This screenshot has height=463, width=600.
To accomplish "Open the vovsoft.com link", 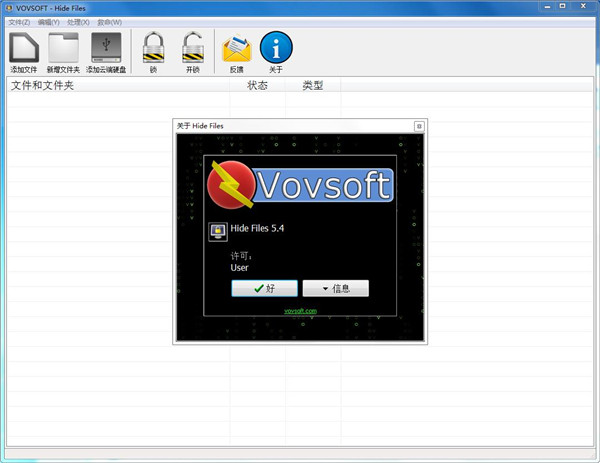I will 300,311.
